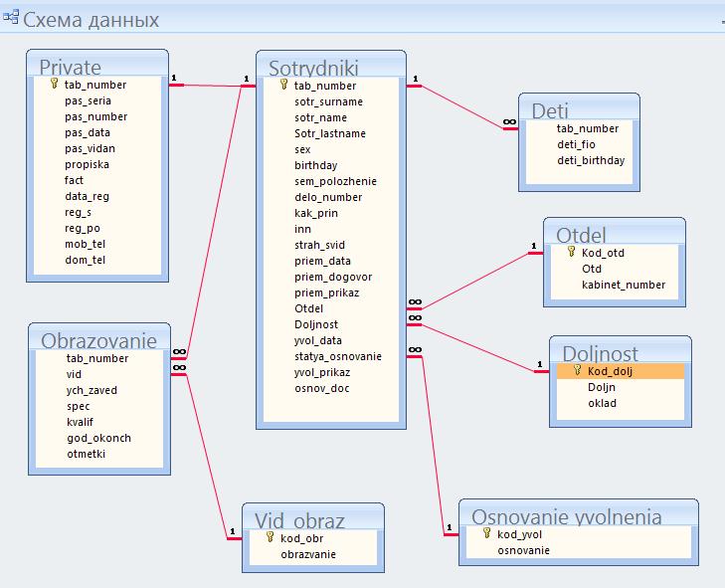Select the Private table title bar
Viewport: 725px width, 588px height.
(97, 64)
